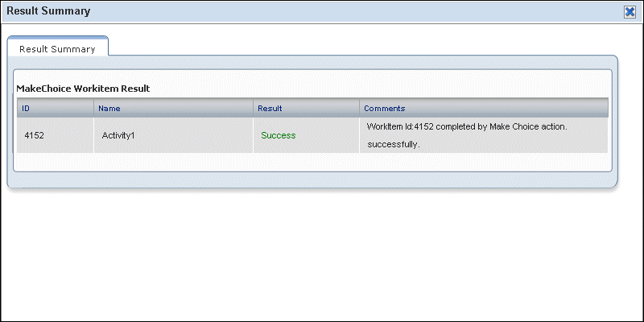
Task: Click the Name column header
Action: click(x=173, y=109)
